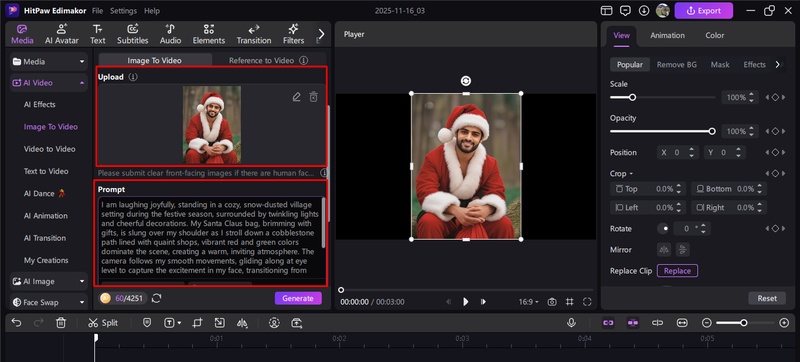This screenshot has width=800, height=362.
Task: Click the Generate button
Action: (x=298, y=298)
